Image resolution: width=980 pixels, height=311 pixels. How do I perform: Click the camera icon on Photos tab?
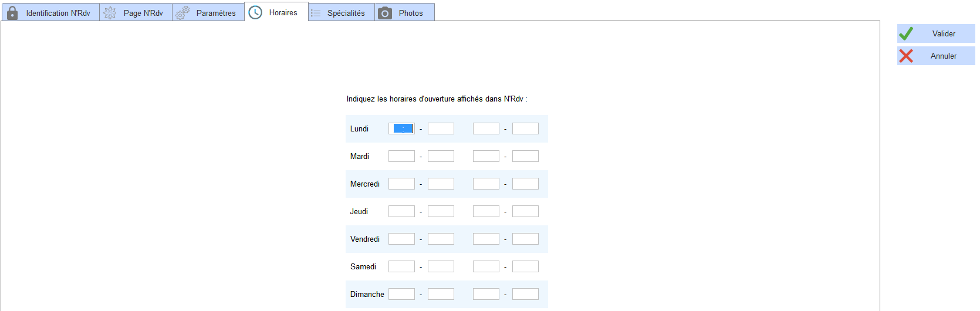[x=385, y=13]
